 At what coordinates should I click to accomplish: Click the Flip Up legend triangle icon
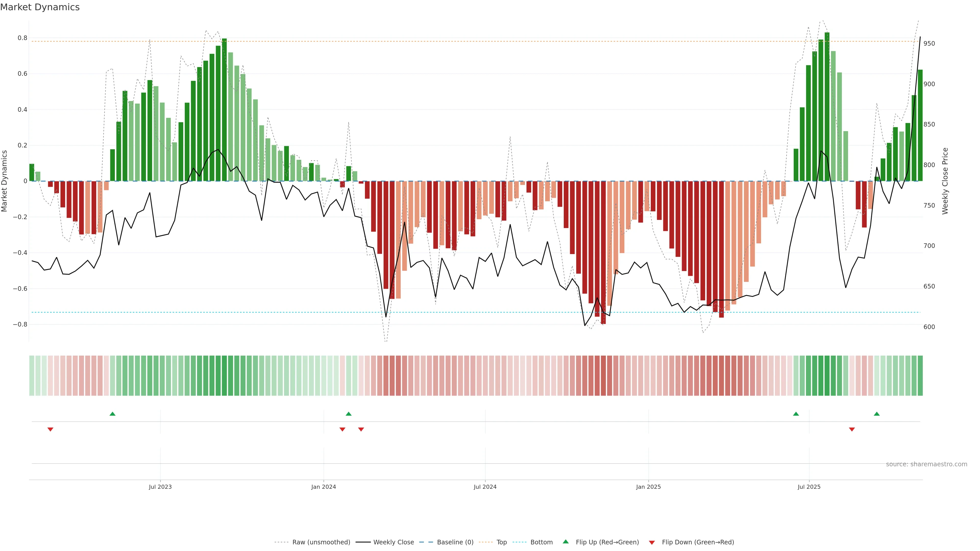565,542
